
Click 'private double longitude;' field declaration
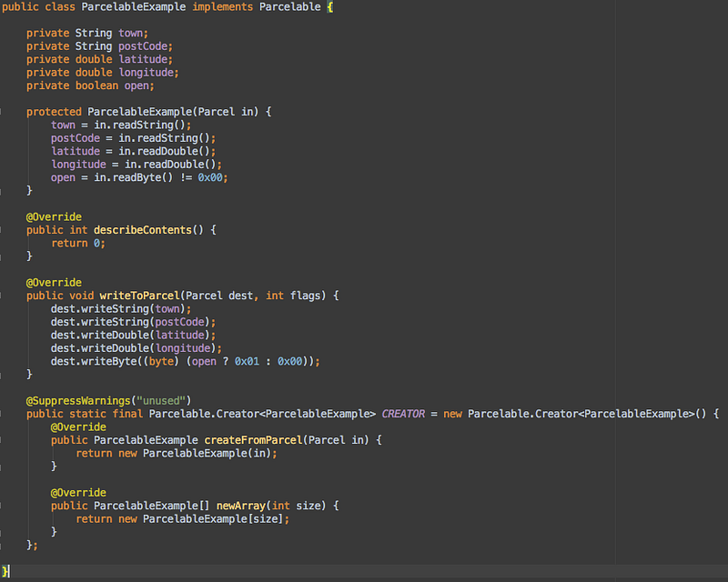(103, 73)
